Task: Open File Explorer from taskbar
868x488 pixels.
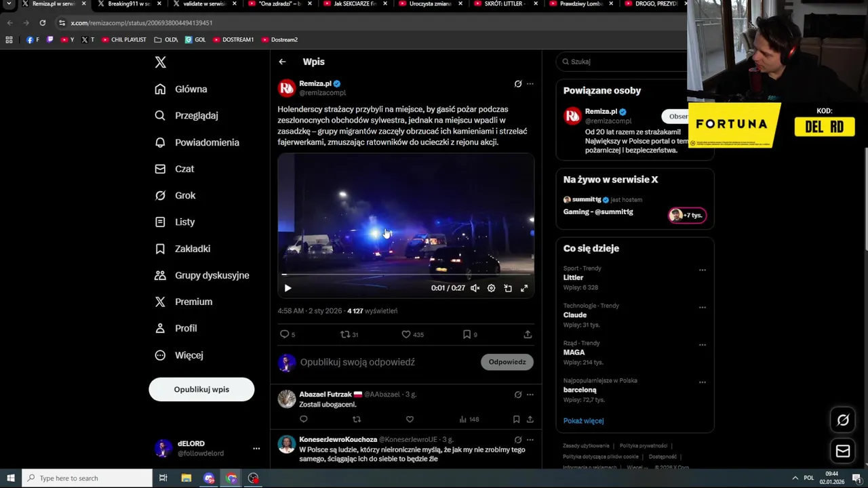Action: 186,479
